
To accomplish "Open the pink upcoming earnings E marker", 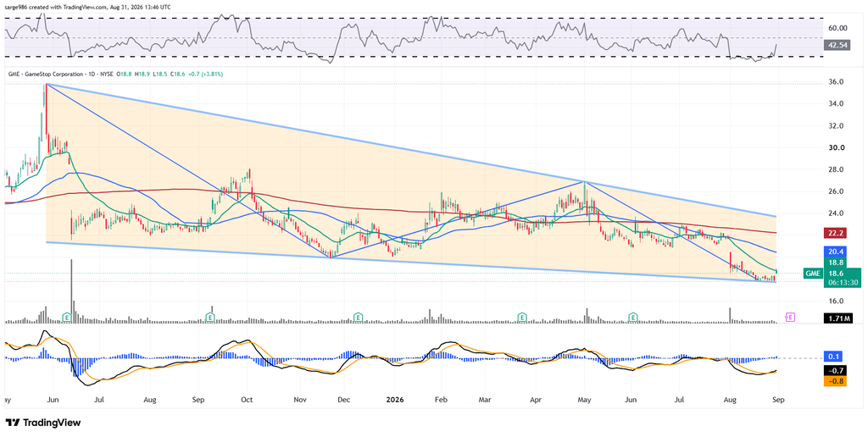I will tap(791, 317).
